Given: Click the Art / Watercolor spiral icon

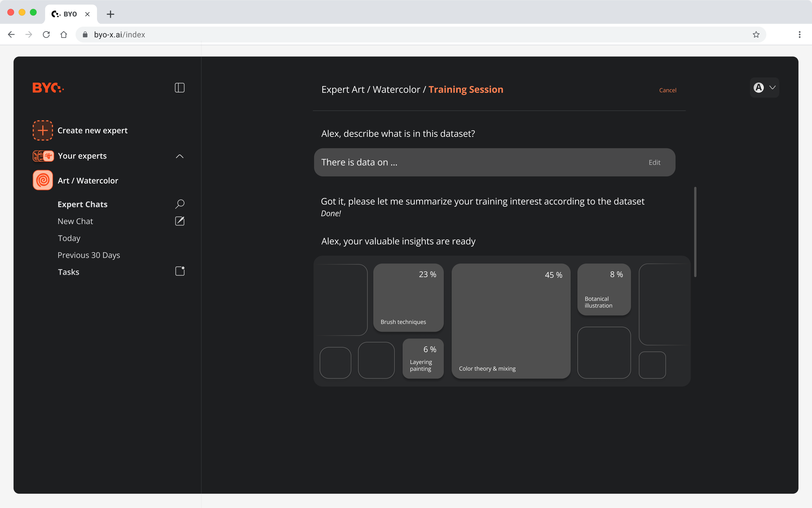Looking at the screenshot, I should (x=43, y=181).
